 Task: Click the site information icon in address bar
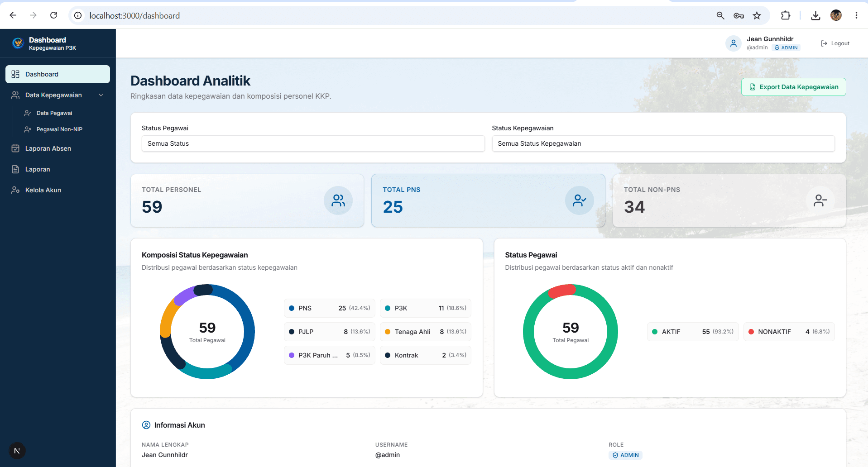78,15
